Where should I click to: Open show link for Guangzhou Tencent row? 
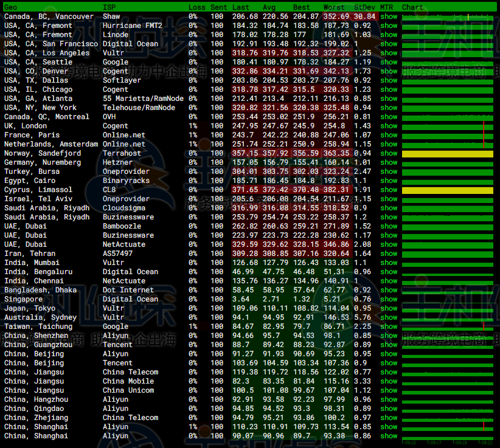(389, 345)
